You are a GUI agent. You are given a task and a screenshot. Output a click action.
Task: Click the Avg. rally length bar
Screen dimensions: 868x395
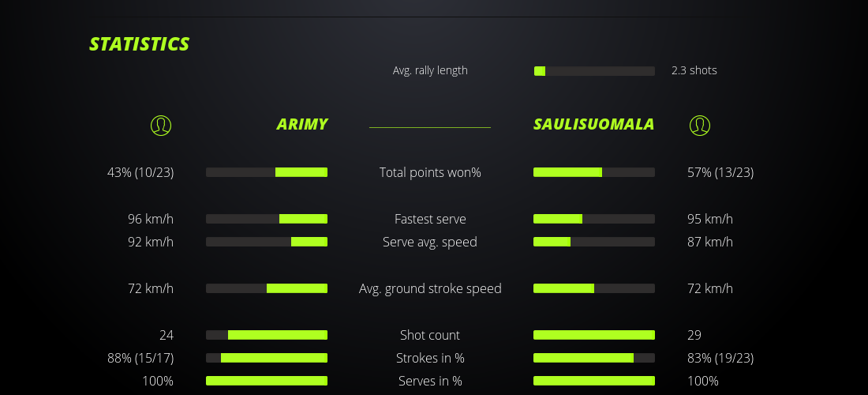(x=594, y=71)
